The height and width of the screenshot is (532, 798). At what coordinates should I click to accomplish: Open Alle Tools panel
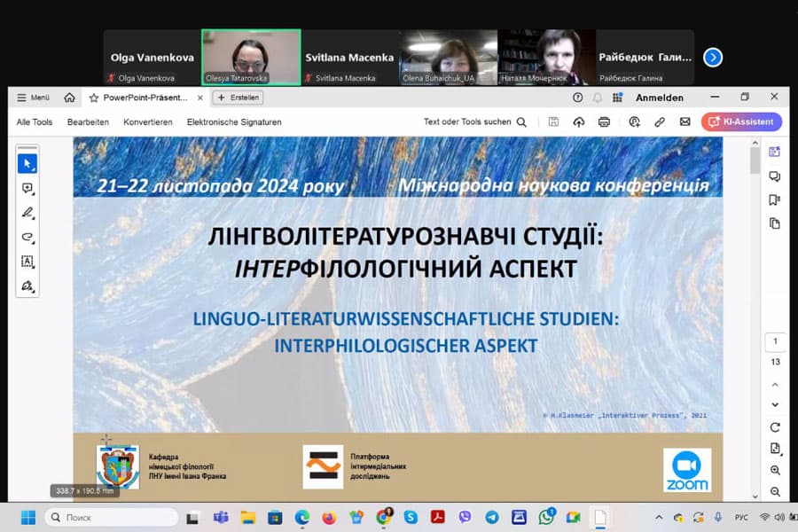click(x=34, y=122)
